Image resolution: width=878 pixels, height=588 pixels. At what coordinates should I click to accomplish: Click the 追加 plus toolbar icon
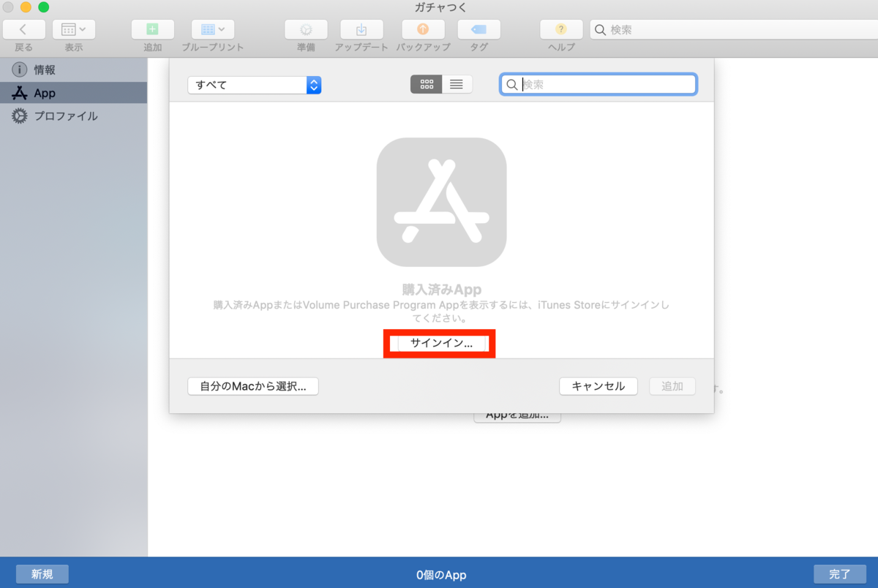[x=152, y=29]
